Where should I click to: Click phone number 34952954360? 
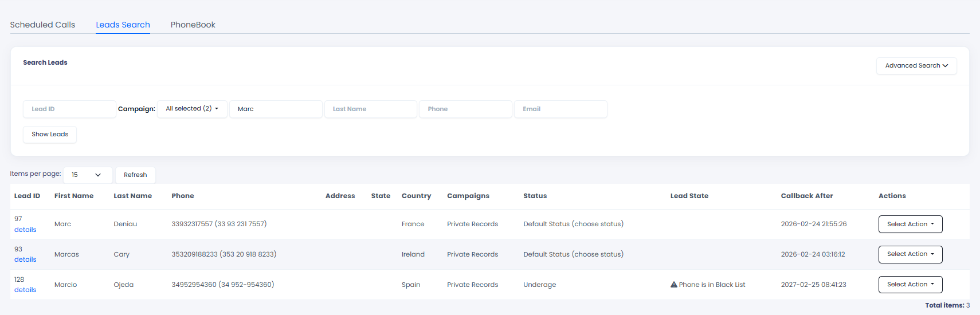click(x=223, y=285)
